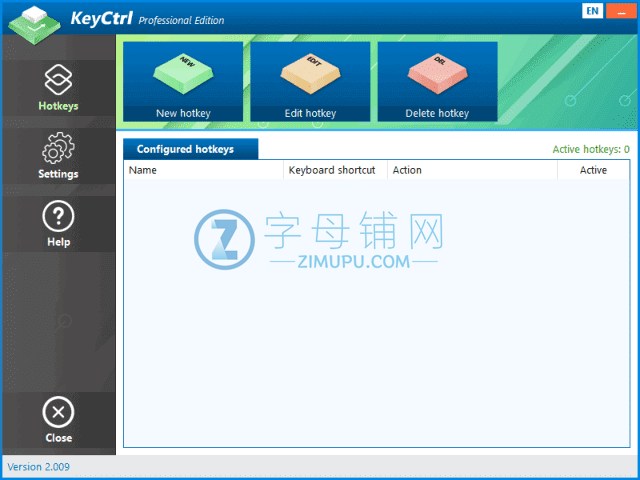Screen dimensions: 640x480
Task: Open the Hotkeys sidebar section
Action: (58, 88)
